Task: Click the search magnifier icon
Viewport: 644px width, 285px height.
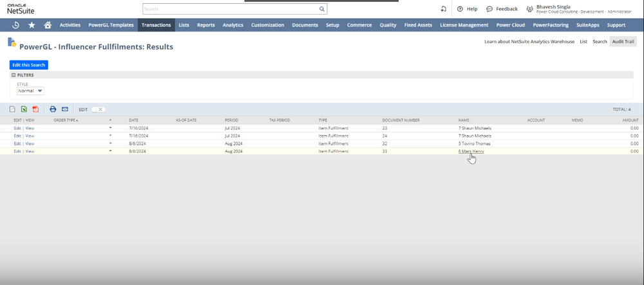Action: [x=322, y=9]
